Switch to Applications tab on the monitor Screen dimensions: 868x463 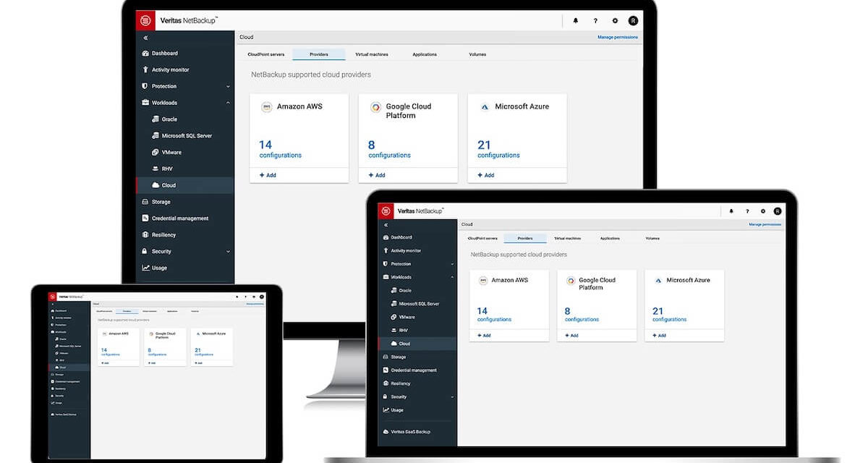[x=425, y=54]
